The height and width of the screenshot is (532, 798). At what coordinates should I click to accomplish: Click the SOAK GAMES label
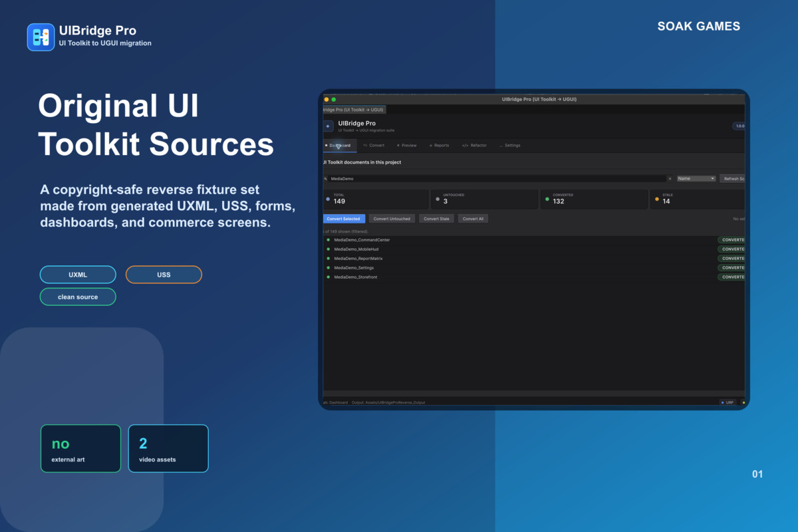tap(698, 27)
